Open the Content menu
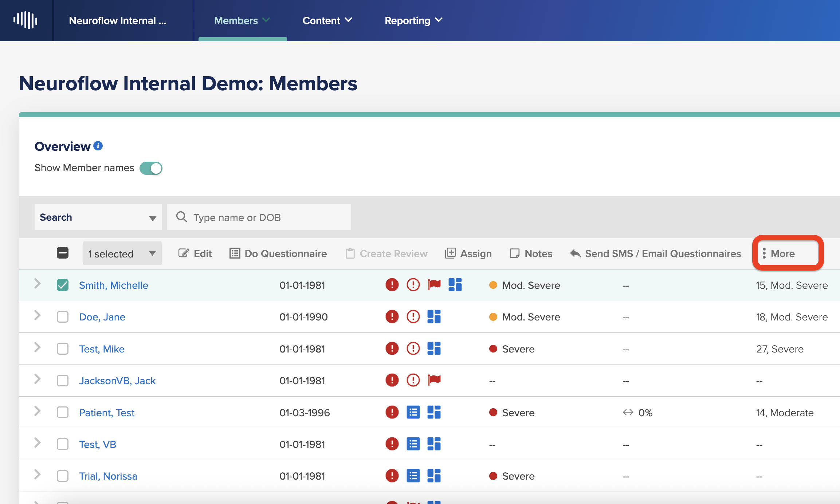This screenshot has width=840, height=504. (x=327, y=20)
